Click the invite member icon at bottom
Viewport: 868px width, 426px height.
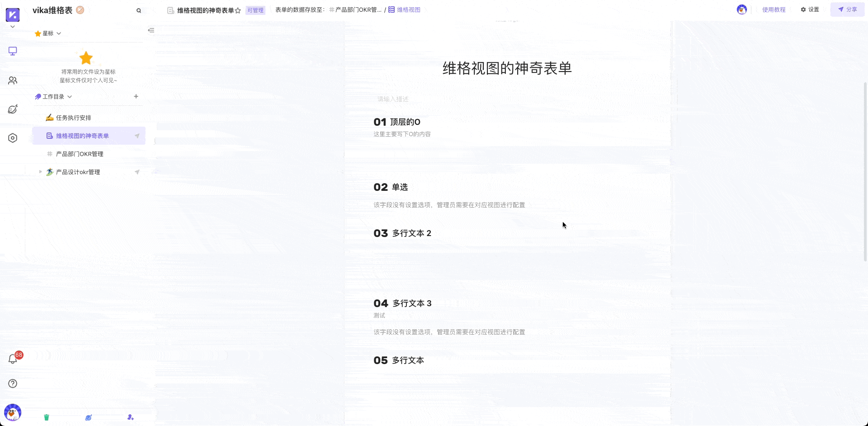tap(131, 417)
